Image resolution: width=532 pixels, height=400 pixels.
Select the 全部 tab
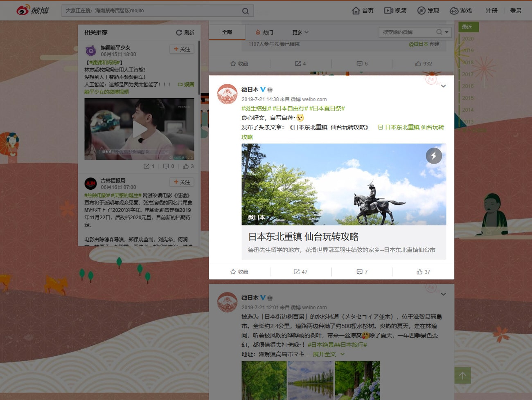pos(227,32)
